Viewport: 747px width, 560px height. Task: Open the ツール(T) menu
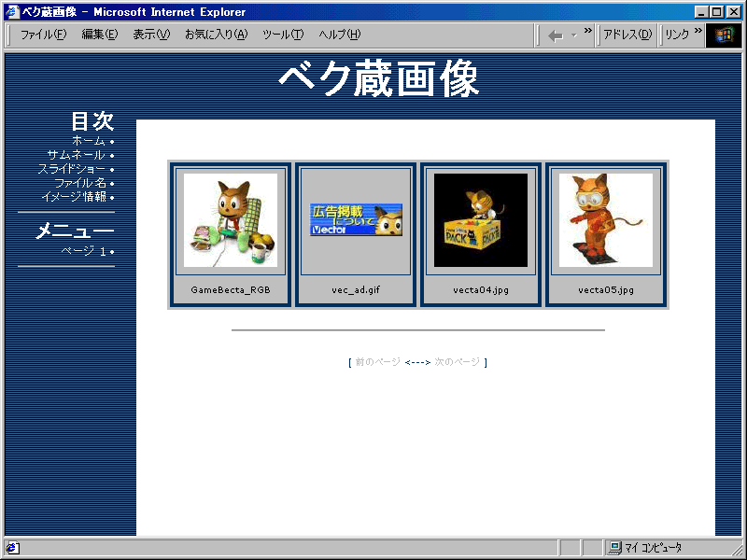[283, 35]
